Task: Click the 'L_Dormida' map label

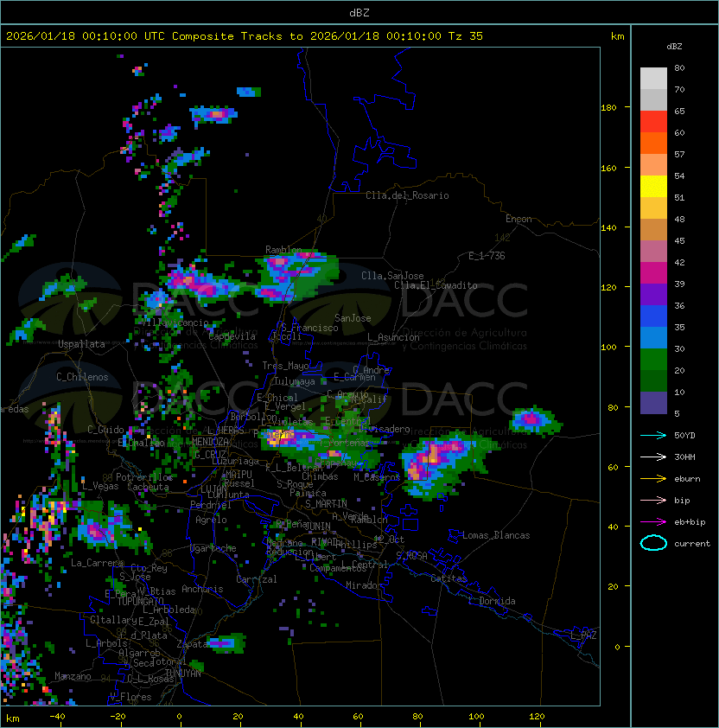Action: tap(492, 601)
